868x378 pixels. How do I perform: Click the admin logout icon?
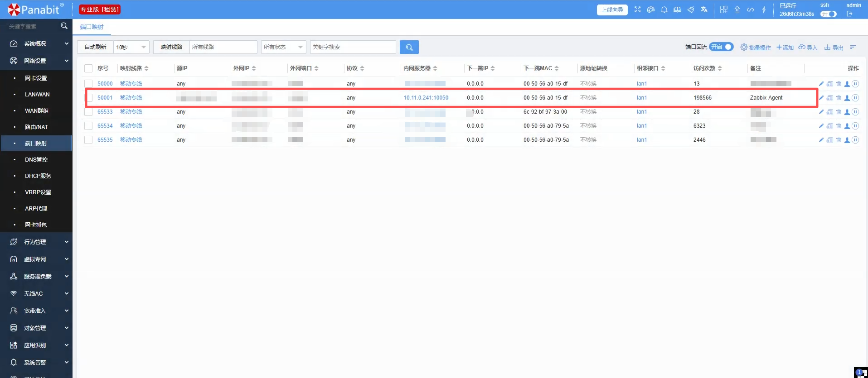(x=849, y=14)
